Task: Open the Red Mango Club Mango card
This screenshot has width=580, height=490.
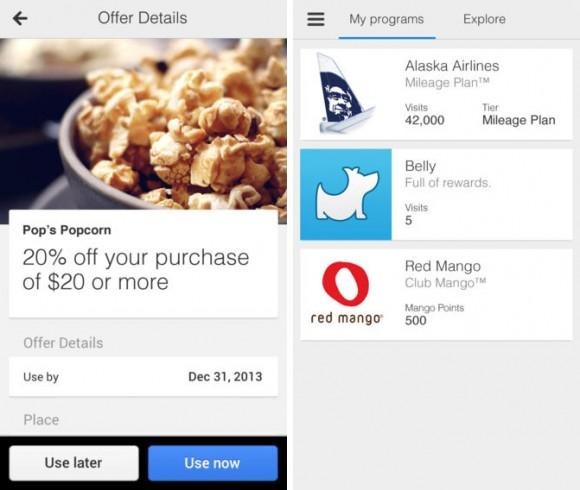Action: [x=436, y=294]
